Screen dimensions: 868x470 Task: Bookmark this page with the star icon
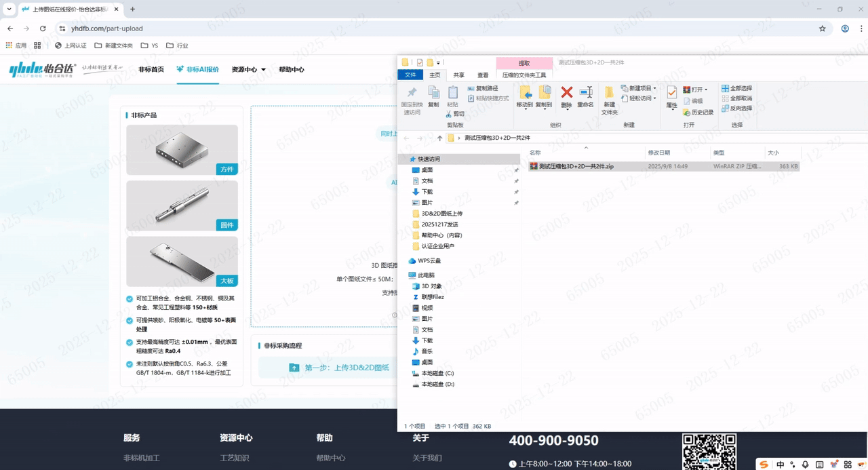[823, 28]
